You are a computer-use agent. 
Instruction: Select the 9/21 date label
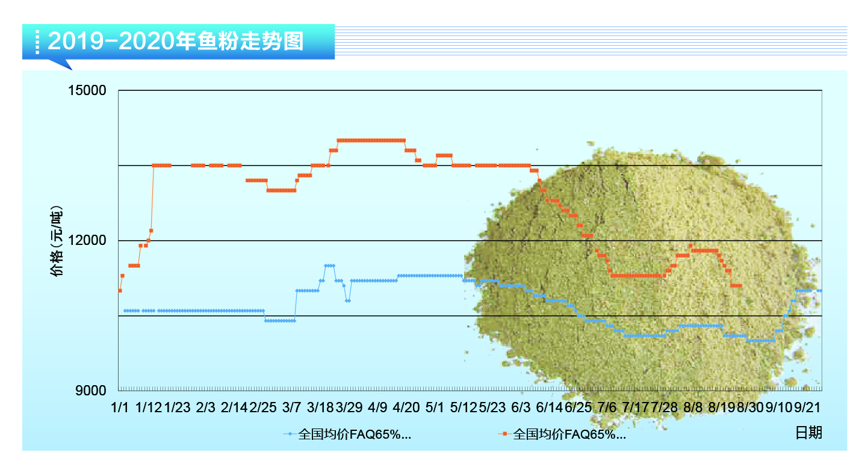(x=808, y=407)
